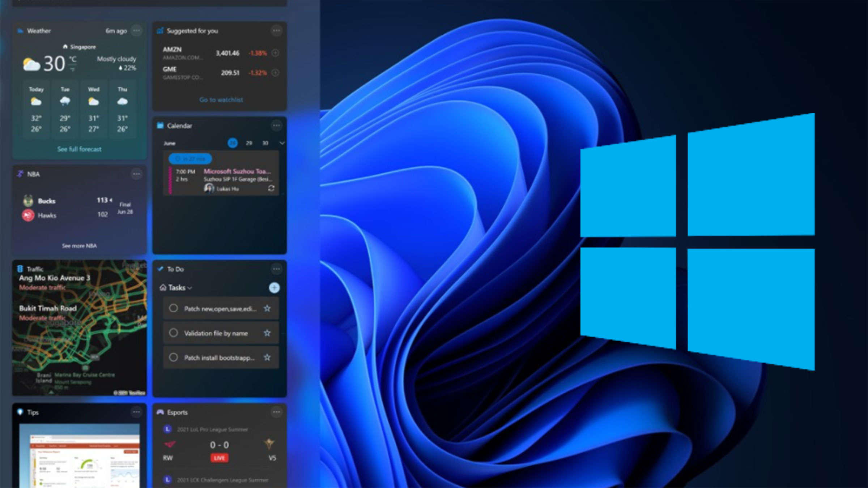
Task: Click 'Go to watchlist' in Suggested for you
Action: coord(221,100)
